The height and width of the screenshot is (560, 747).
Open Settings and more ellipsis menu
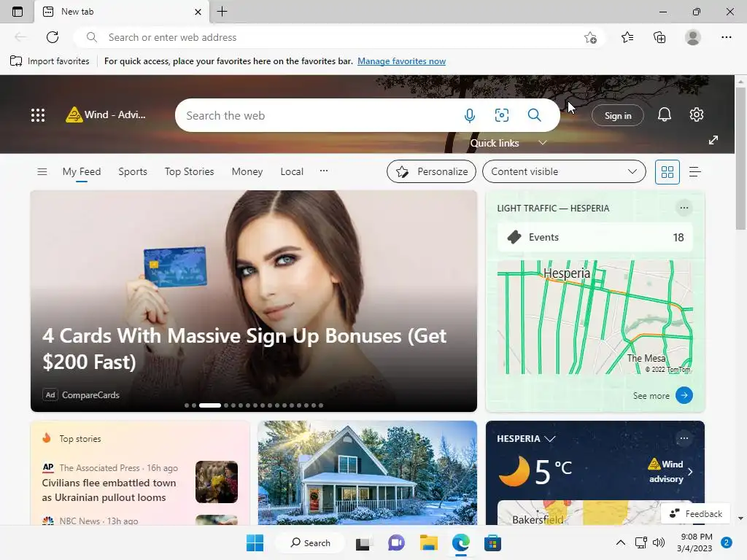pyautogui.click(x=726, y=37)
